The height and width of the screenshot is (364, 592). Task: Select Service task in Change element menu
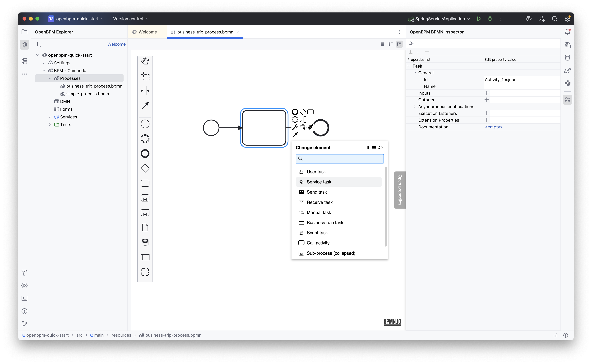point(338,182)
